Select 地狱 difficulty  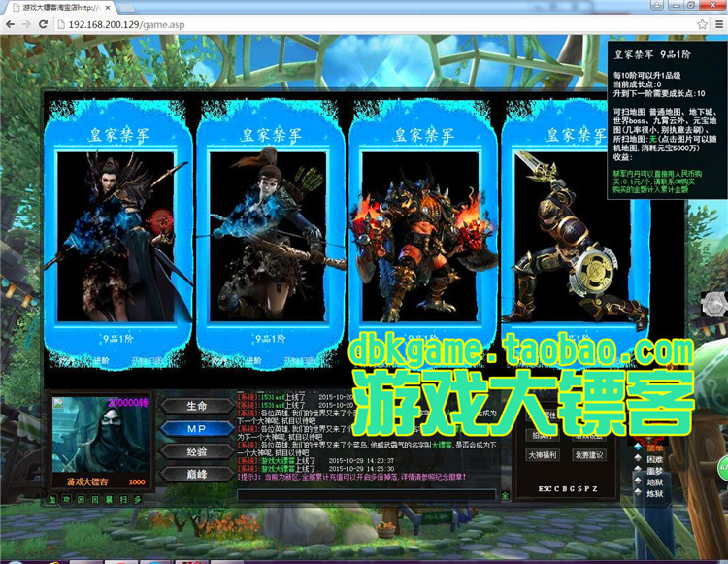click(x=655, y=482)
